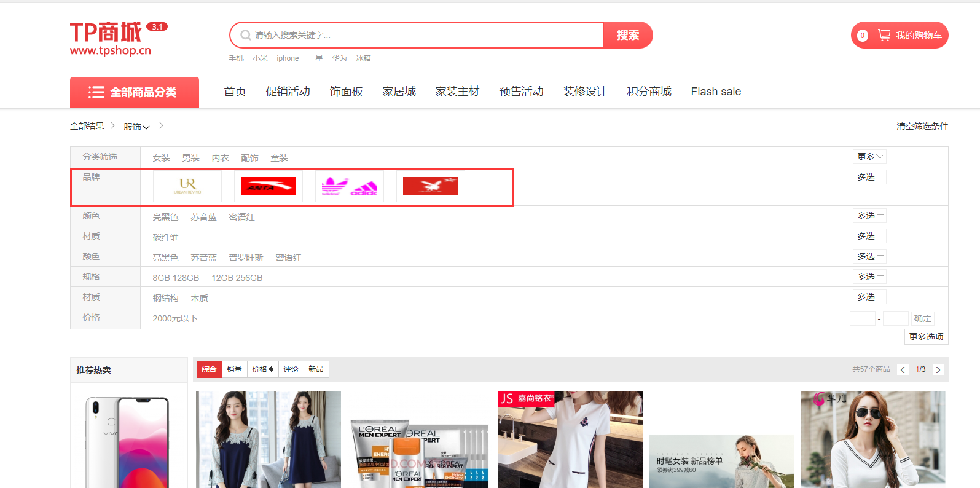Open the 服饰 breadcrumb dropdown
Viewport: 980px width, 488px height.
(136, 127)
